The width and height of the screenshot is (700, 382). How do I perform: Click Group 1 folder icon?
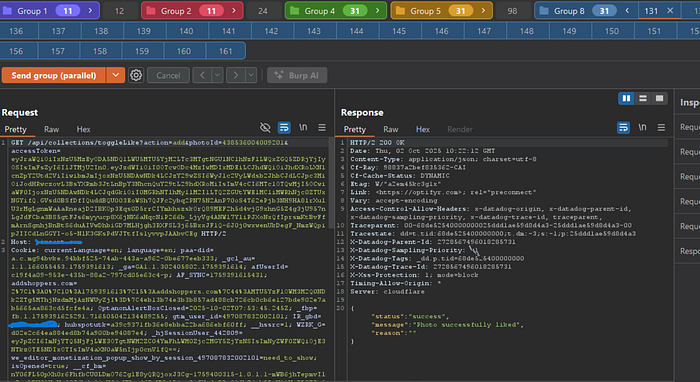(x=7, y=11)
